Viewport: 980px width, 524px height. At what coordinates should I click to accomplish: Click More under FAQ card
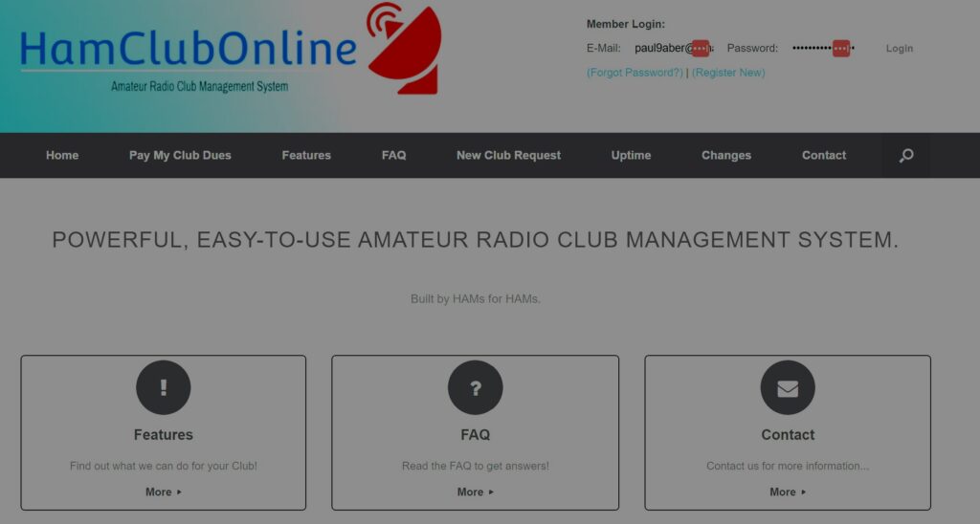click(x=475, y=492)
